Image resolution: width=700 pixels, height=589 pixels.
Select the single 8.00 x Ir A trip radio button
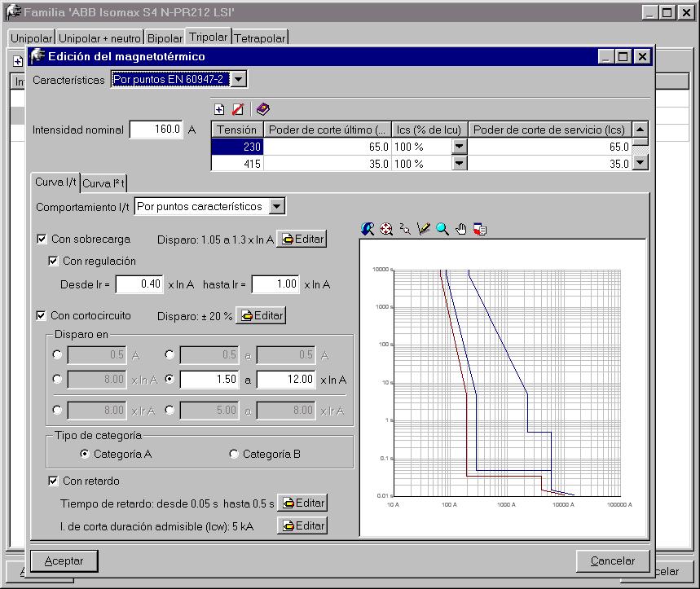point(57,410)
